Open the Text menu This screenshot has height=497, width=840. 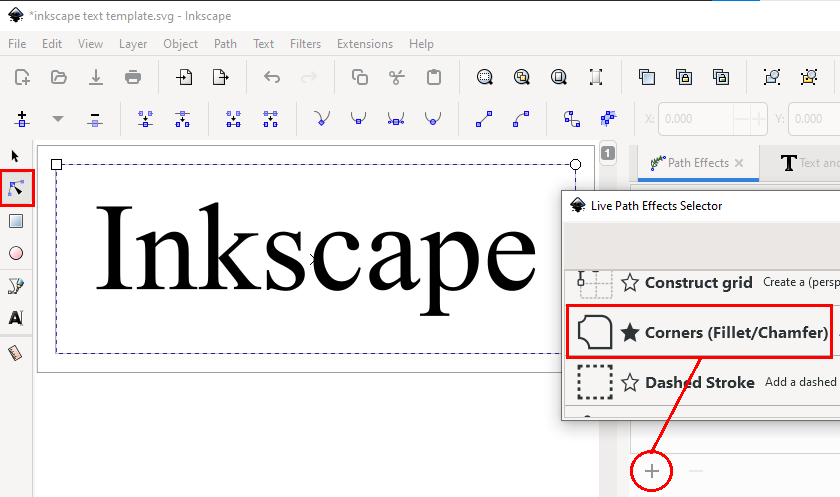(x=263, y=44)
